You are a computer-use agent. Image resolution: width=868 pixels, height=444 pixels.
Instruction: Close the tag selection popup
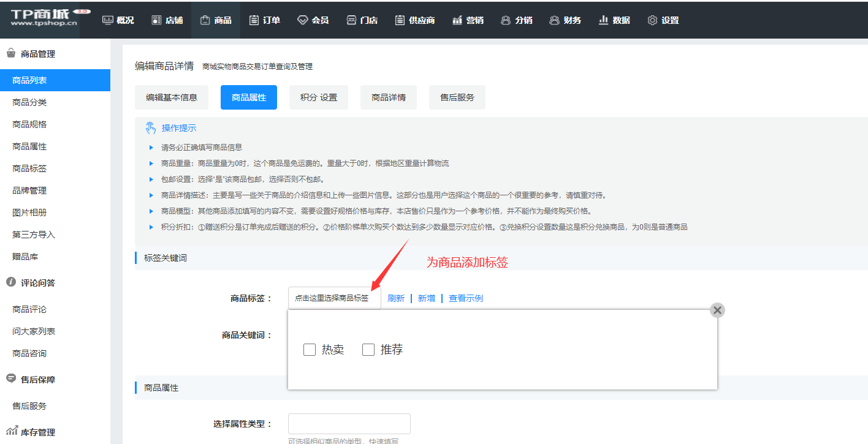717,310
